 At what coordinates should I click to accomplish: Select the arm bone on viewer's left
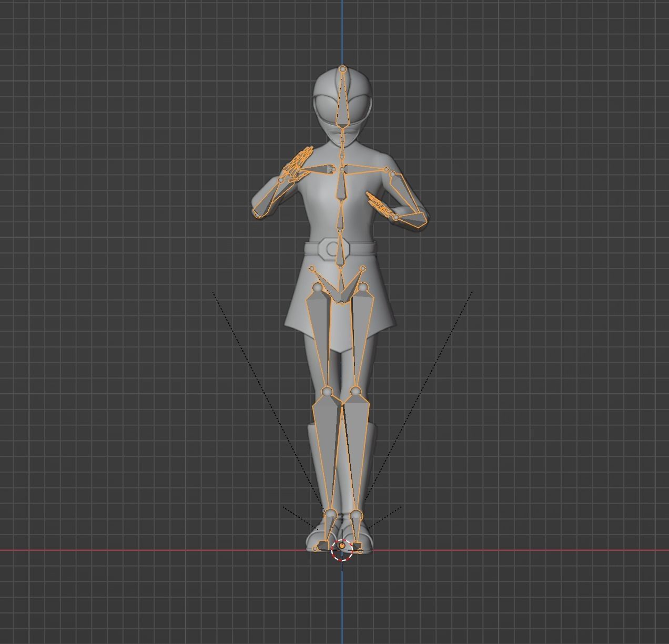point(269,199)
